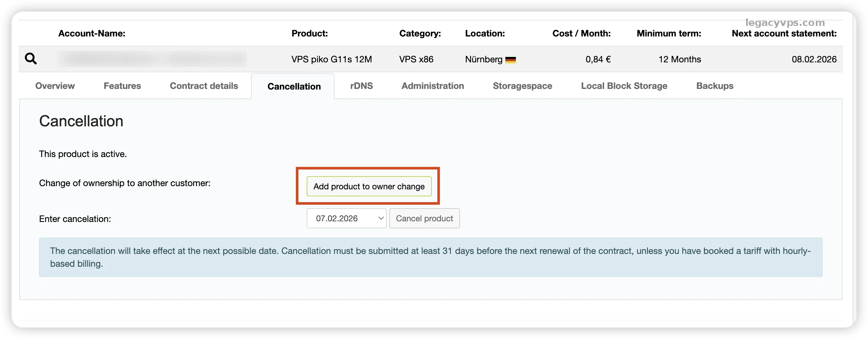The height and width of the screenshot is (339, 868).
Task: Click the Cost / Month column header
Action: coord(581,33)
